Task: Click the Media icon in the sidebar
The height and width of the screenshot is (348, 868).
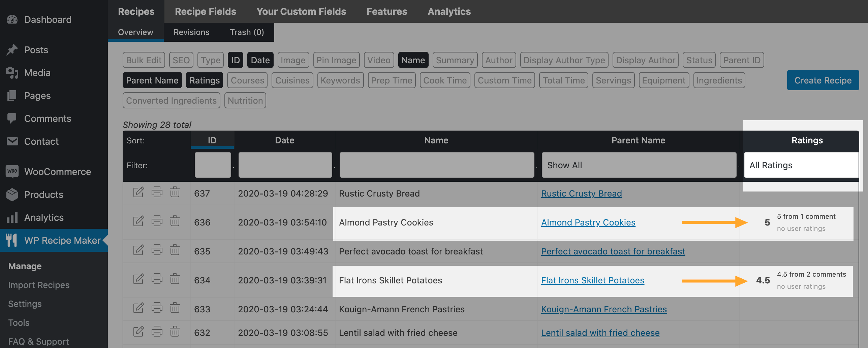Action: [x=12, y=73]
